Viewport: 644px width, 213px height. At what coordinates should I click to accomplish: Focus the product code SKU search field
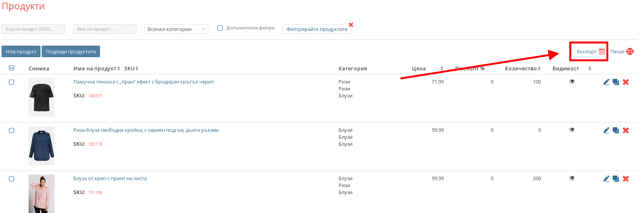point(33,29)
